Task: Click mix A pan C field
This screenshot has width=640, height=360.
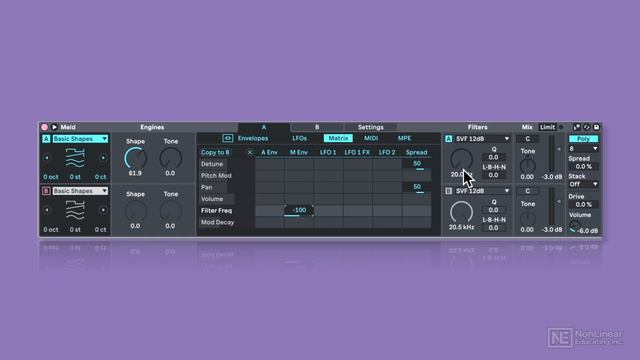Action: pyautogui.click(x=528, y=139)
